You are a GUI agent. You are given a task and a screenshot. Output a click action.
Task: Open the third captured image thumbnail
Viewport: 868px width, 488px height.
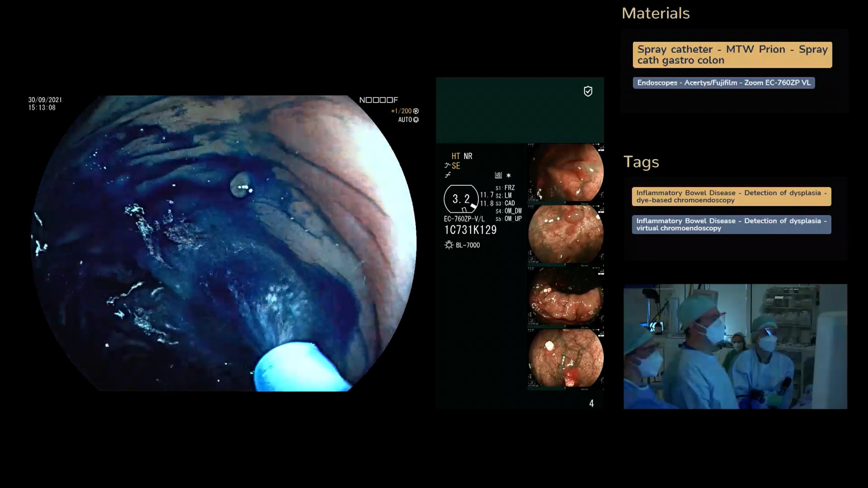566,296
